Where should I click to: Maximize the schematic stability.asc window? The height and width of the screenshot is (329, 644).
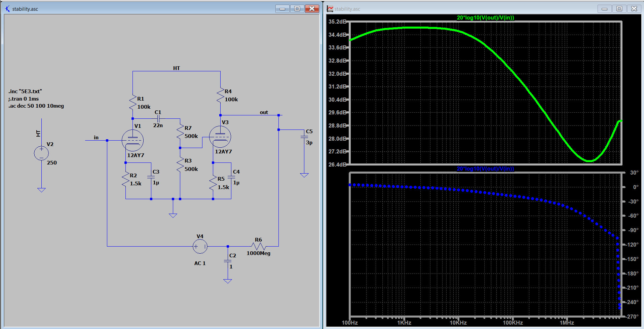[297, 9]
